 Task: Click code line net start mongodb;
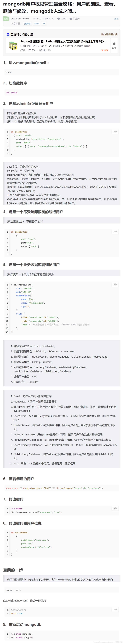[22, 638]
